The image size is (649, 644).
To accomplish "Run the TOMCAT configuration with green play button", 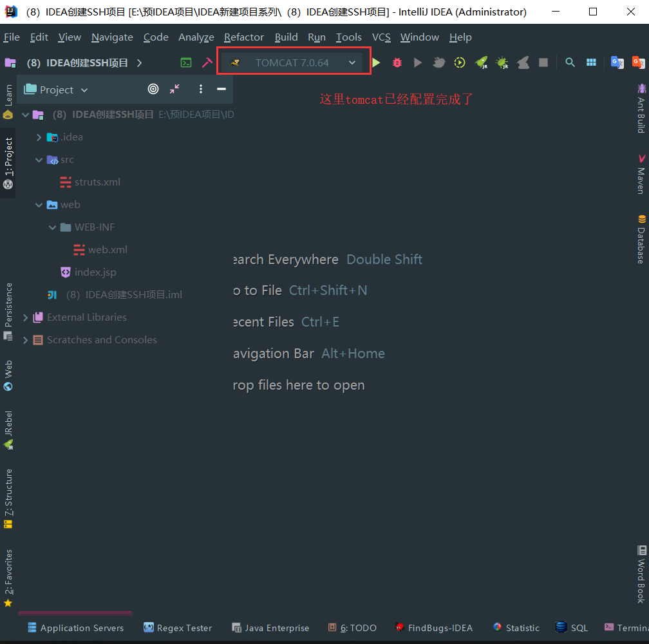I will (376, 62).
